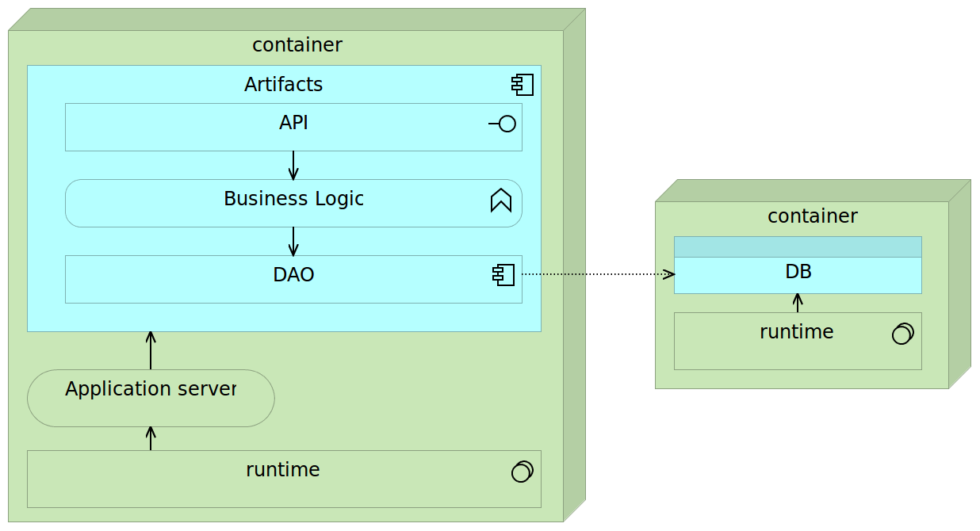The image size is (980, 531).
Task: Open the Business Logic element
Action: click(x=293, y=199)
